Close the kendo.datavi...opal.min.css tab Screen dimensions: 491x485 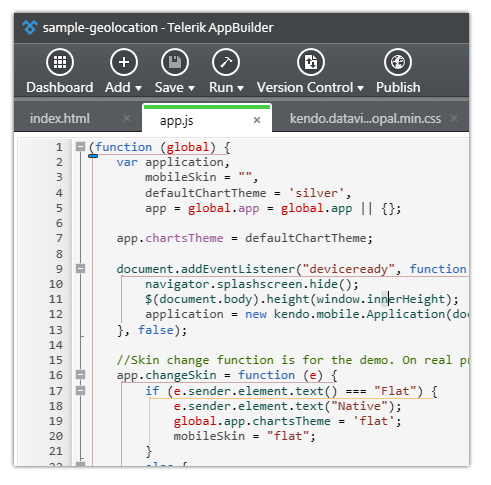pyautogui.click(x=454, y=118)
